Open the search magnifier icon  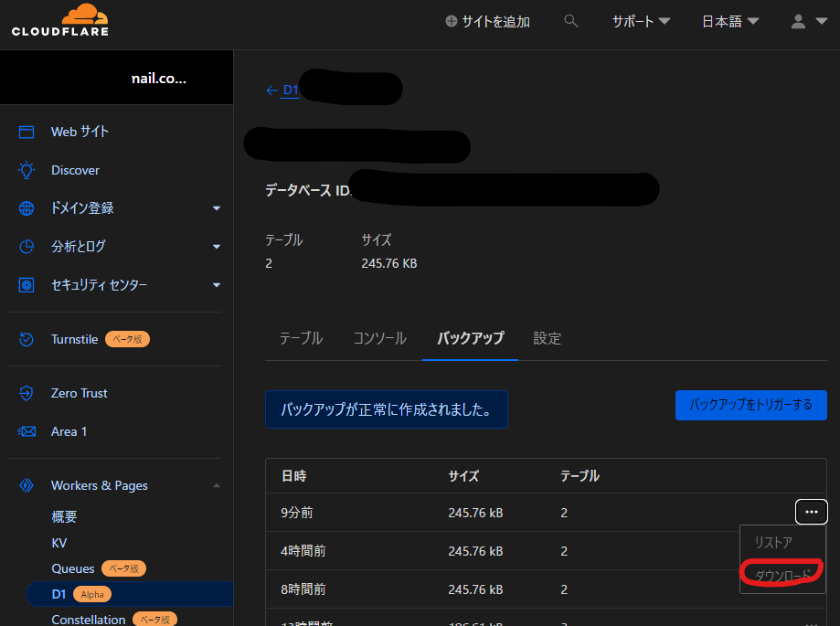[x=571, y=21]
